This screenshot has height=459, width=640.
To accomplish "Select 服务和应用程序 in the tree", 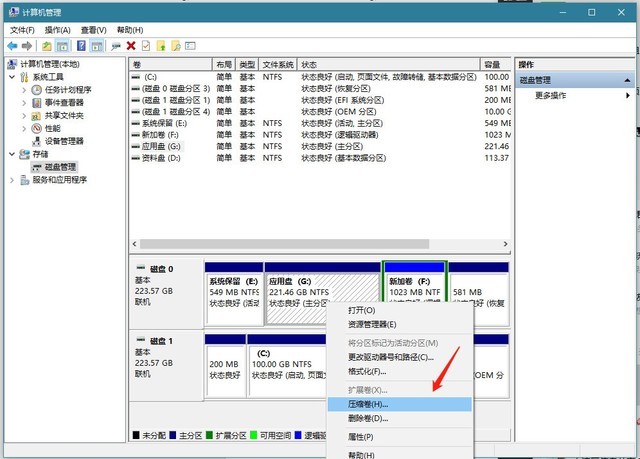I will (60, 180).
